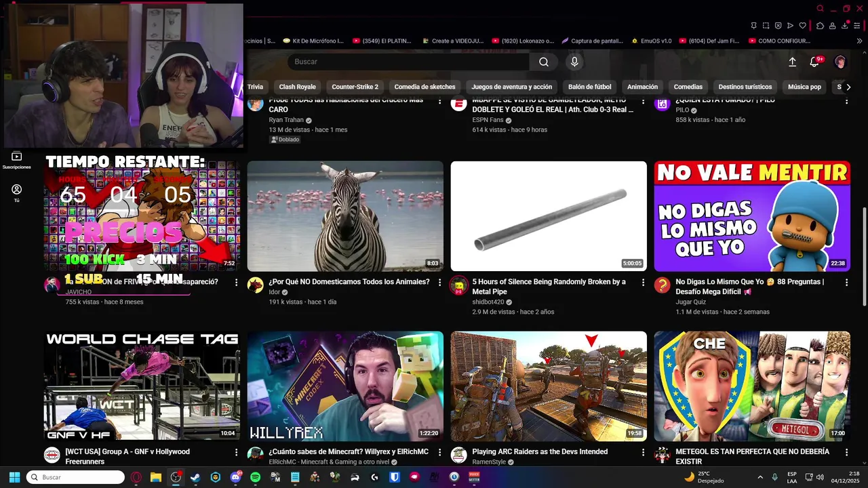Select the Música pop chip

pyautogui.click(x=804, y=87)
